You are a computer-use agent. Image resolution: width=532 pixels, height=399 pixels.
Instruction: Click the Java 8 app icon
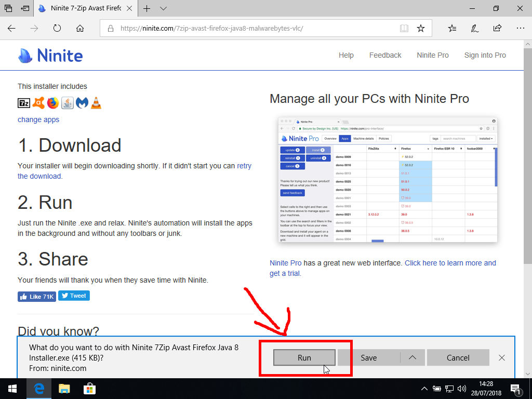tap(68, 103)
